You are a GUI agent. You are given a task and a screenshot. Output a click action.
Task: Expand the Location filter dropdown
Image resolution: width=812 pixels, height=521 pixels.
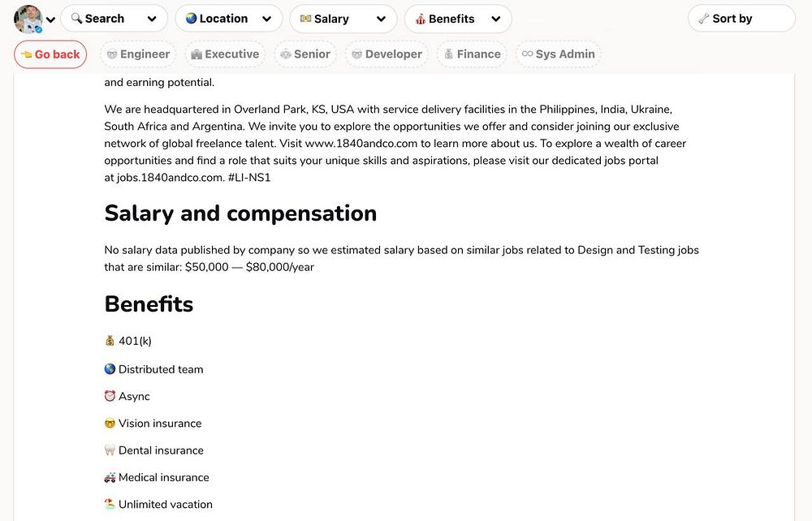(x=228, y=19)
